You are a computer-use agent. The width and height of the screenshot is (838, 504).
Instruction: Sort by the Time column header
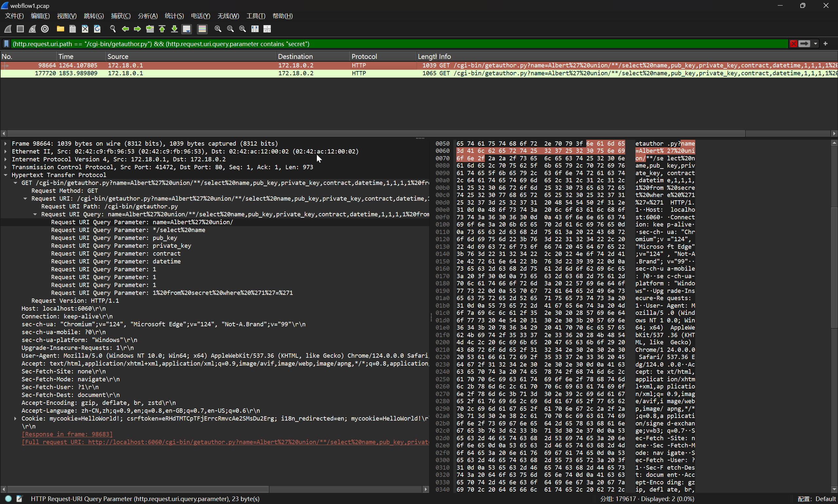(x=81, y=56)
